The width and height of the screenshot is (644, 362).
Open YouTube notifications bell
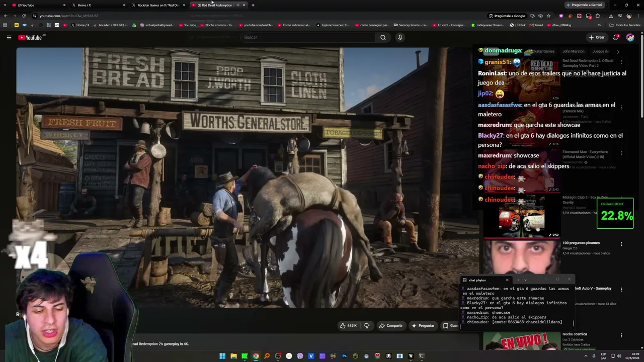616,37
